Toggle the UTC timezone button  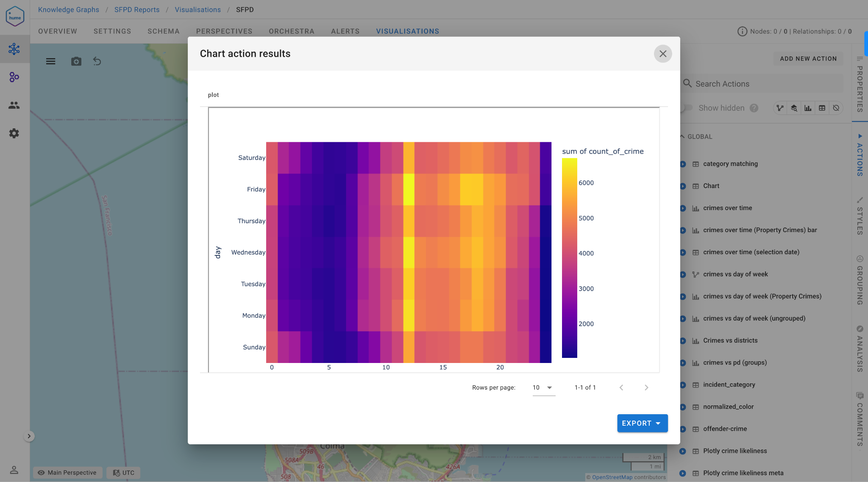pyautogui.click(x=123, y=473)
